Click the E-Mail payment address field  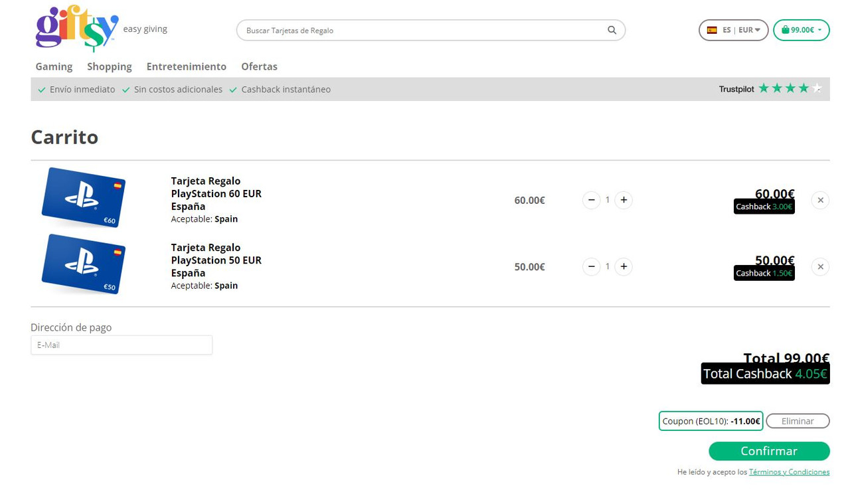[122, 345]
